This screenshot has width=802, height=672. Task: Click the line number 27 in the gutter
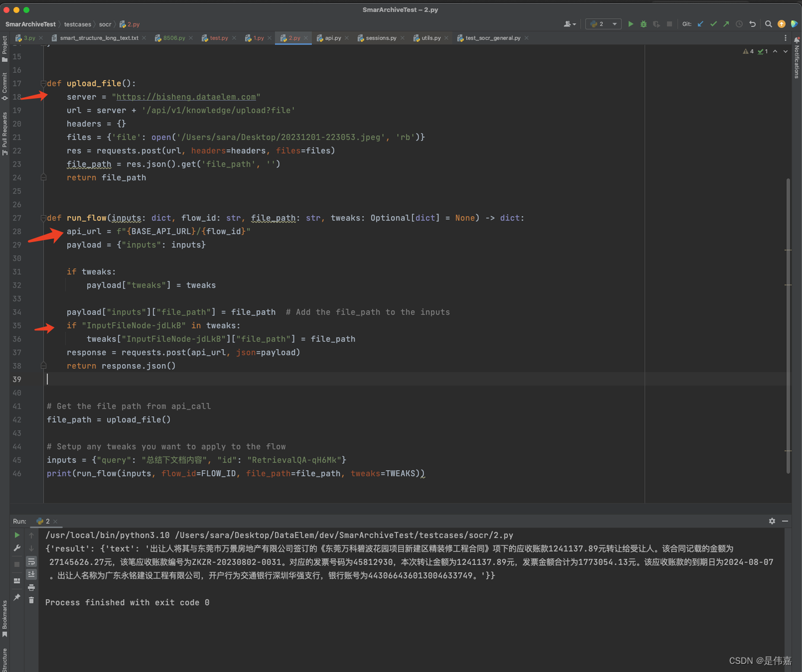pyautogui.click(x=17, y=218)
